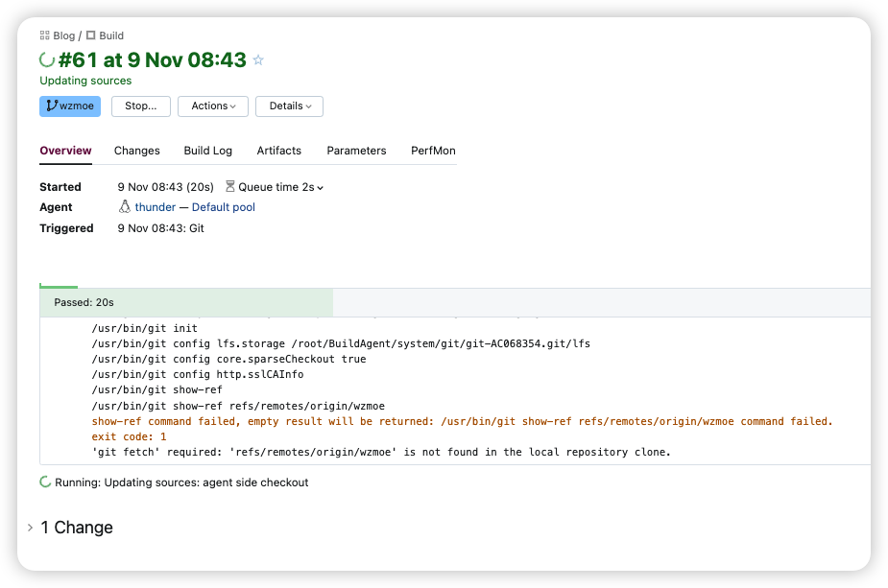Open the PerfMon tab
This screenshot has width=888, height=588.
433,151
